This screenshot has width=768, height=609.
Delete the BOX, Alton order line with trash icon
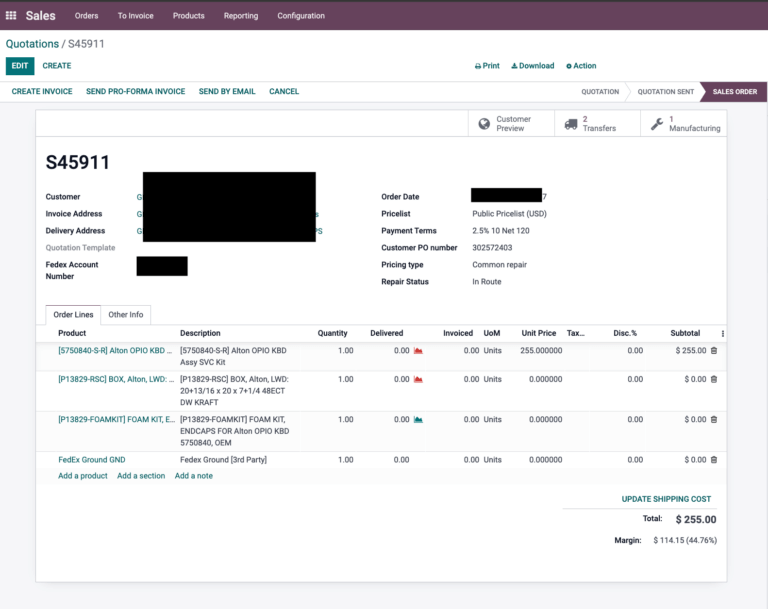713,380
